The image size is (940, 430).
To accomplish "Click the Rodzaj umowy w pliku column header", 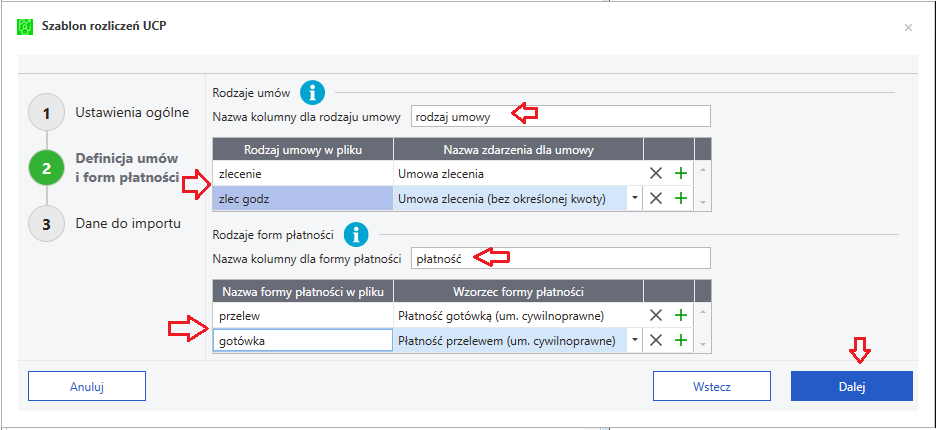I will [303, 149].
